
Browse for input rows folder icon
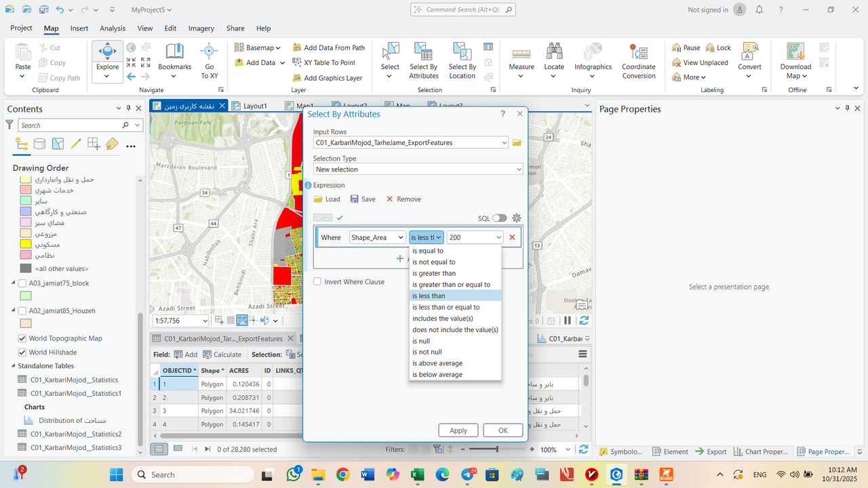tap(517, 142)
